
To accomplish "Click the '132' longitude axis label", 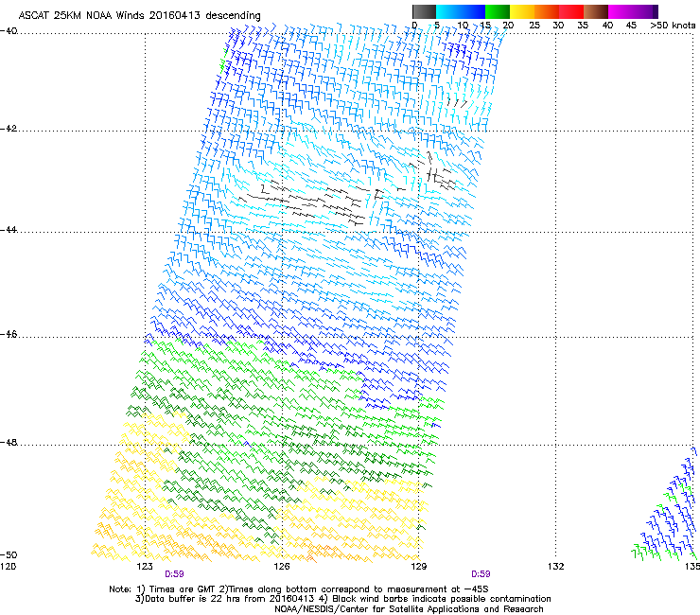I will click(x=556, y=567).
